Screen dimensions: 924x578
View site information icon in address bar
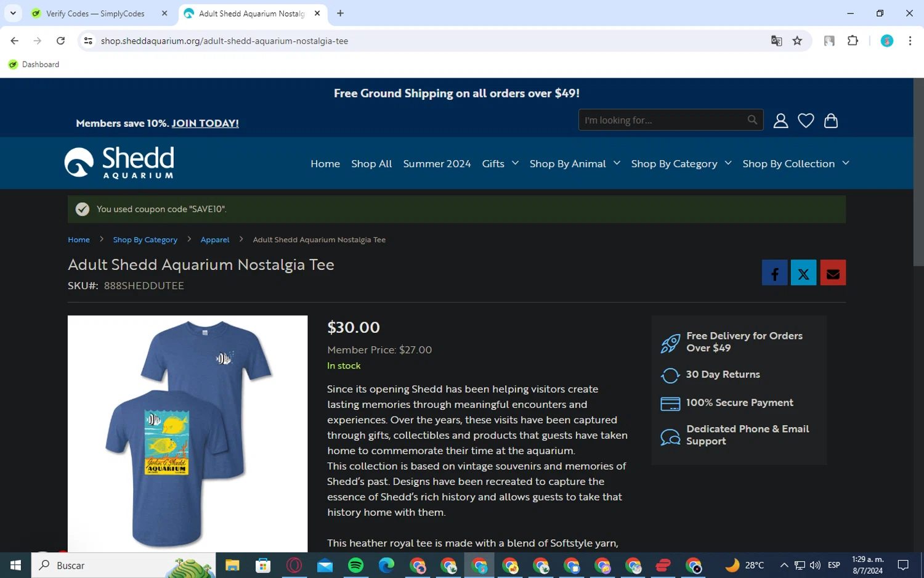pyautogui.click(x=88, y=41)
